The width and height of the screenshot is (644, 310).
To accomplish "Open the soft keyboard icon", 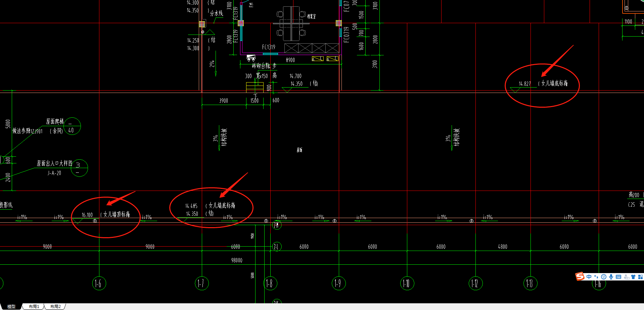I will pos(618,277).
